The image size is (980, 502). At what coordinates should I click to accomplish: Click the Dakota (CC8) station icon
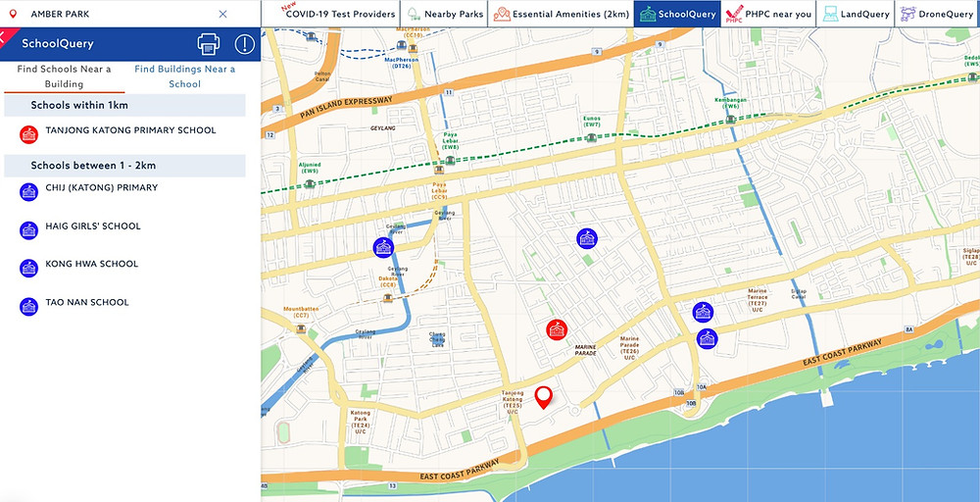(x=388, y=297)
